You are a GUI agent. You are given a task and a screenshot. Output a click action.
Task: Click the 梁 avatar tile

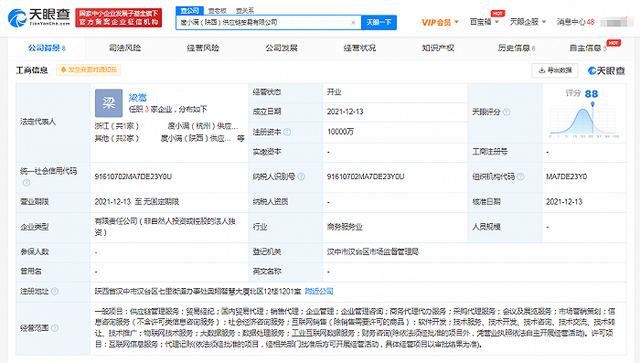click(109, 103)
